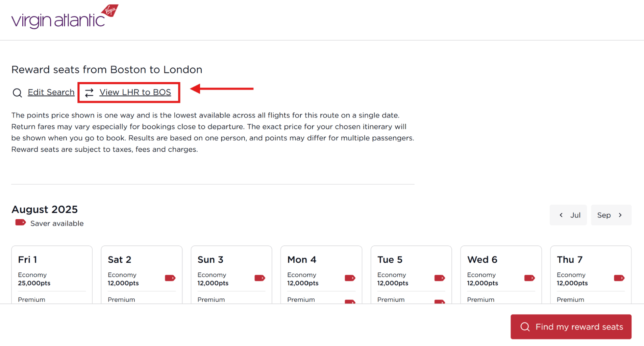The image size is (644, 346).
Task: Click the saver tag on Mon 4 Premium row
Action: pos(350,301)
